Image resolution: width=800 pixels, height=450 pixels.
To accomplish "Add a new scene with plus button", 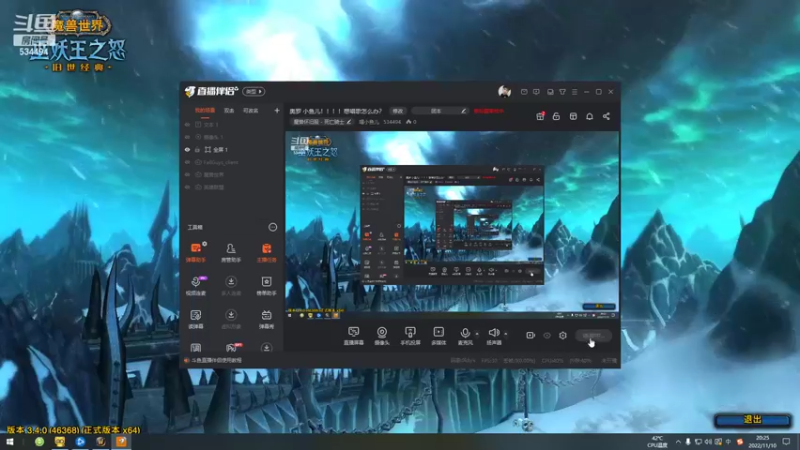I will tap(277, 110).
